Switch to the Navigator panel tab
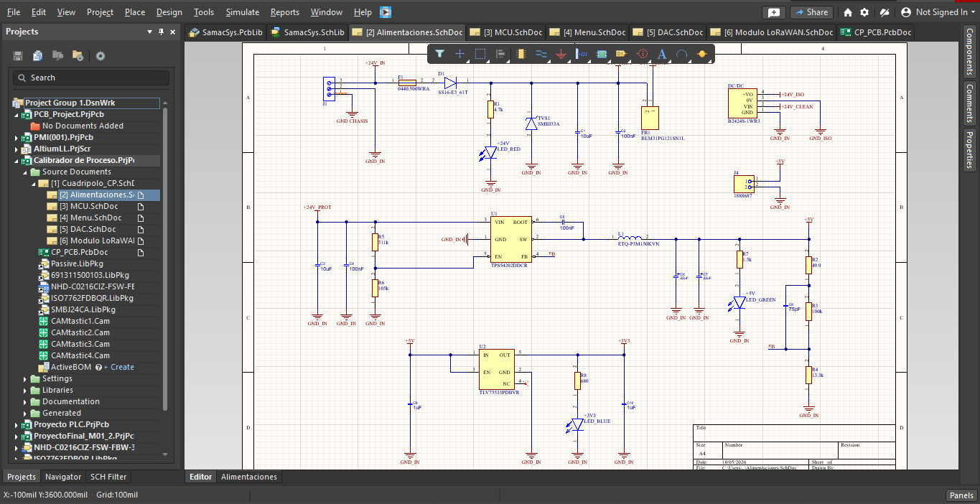This screenshot has height=504, width=980. coord(63,477)
